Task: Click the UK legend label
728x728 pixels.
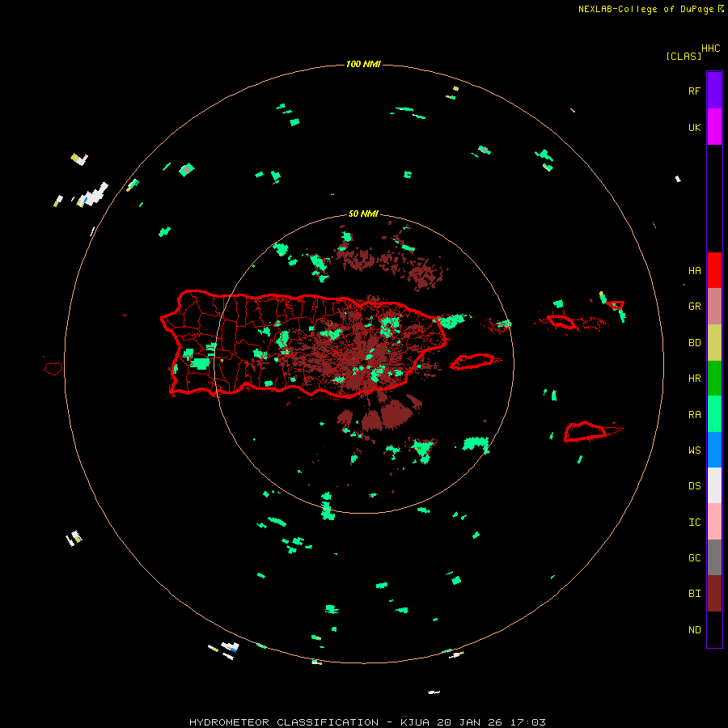Action: tap(694, 127)
